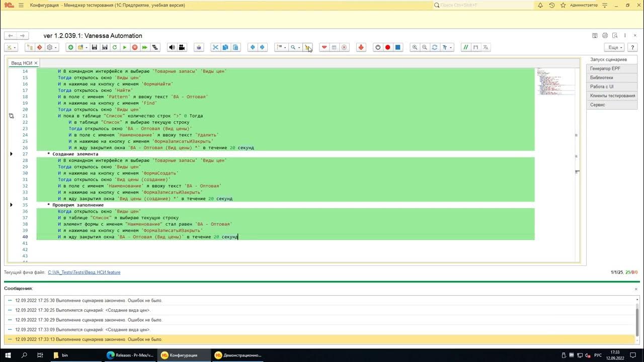Click the help question mark button

(x=632, y=47)
